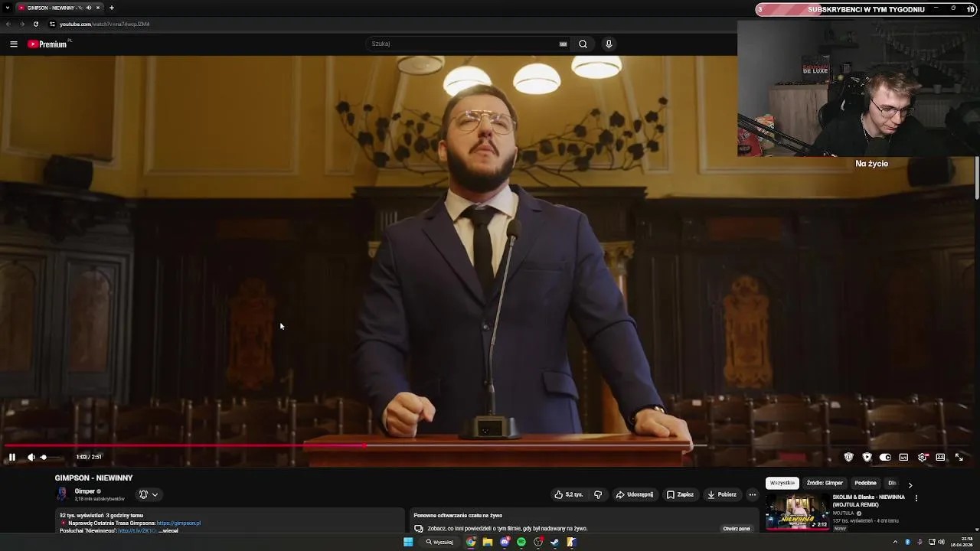Show hidden system tray icons
The image size is (980, 551).
point(896,542)
